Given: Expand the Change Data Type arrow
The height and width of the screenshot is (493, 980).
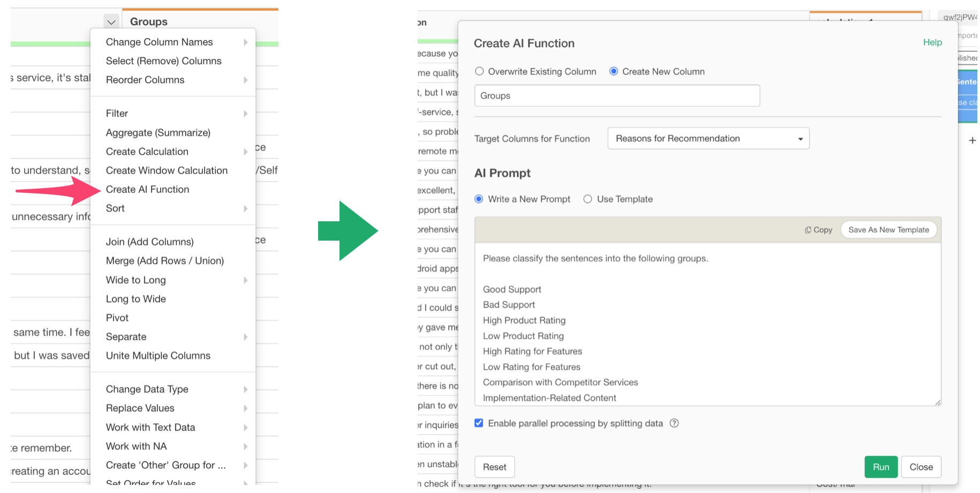Looking at the screenshot, I should click(x=246, y=389).
